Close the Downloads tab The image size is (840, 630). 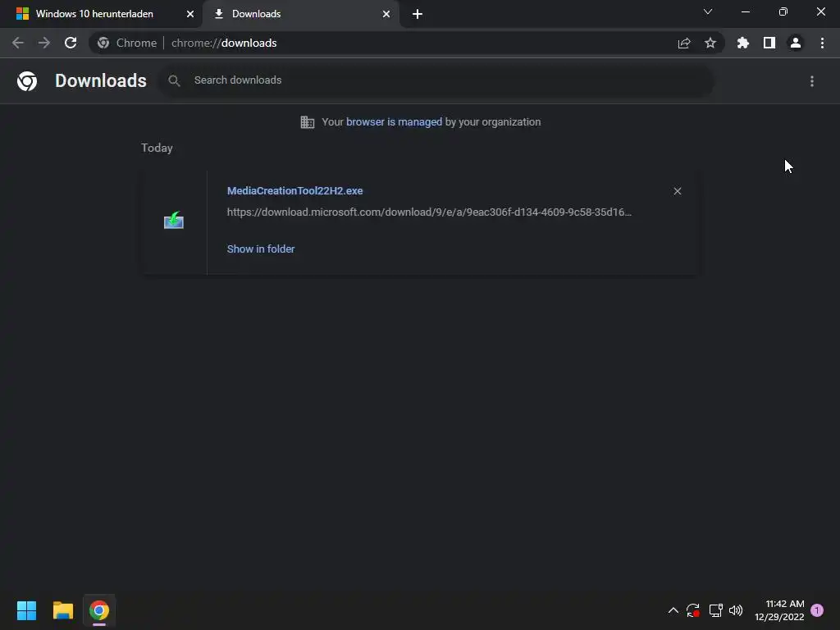(386, 14)
